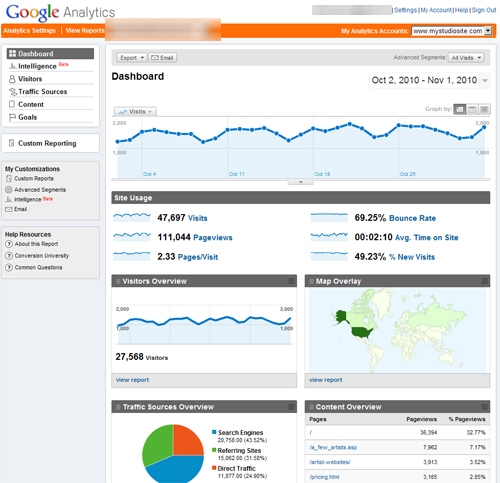
Task: Graph by day icon
Action: (x=460, y=109)
